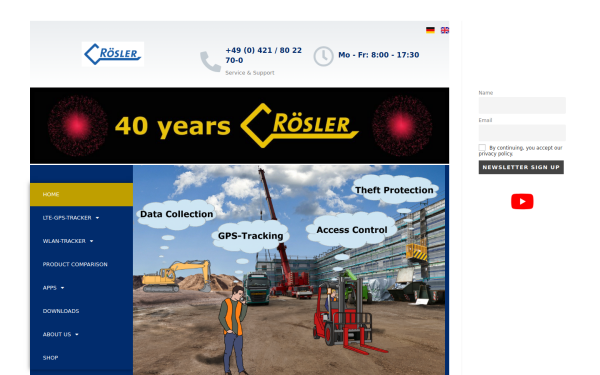This screenshot has height=375, width=600.
Task: Open the About Us menu item
Action: 57,334
